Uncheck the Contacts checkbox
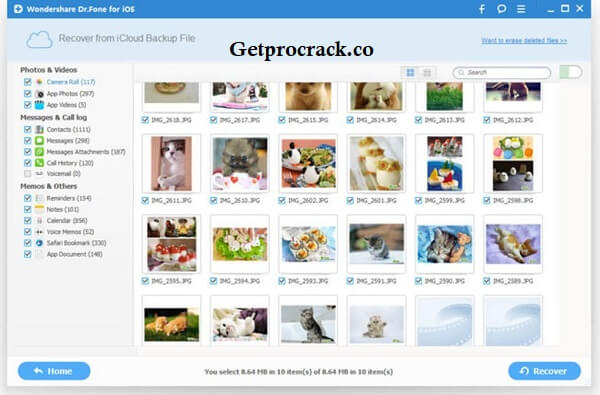This screenshot has width=600, height=395. tap(28, 129)
